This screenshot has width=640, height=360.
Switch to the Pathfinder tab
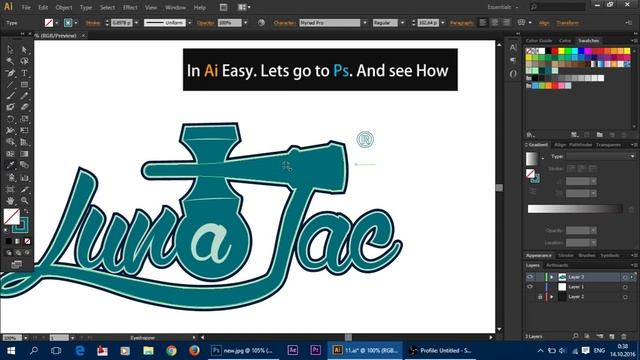(x=580, y=145)
